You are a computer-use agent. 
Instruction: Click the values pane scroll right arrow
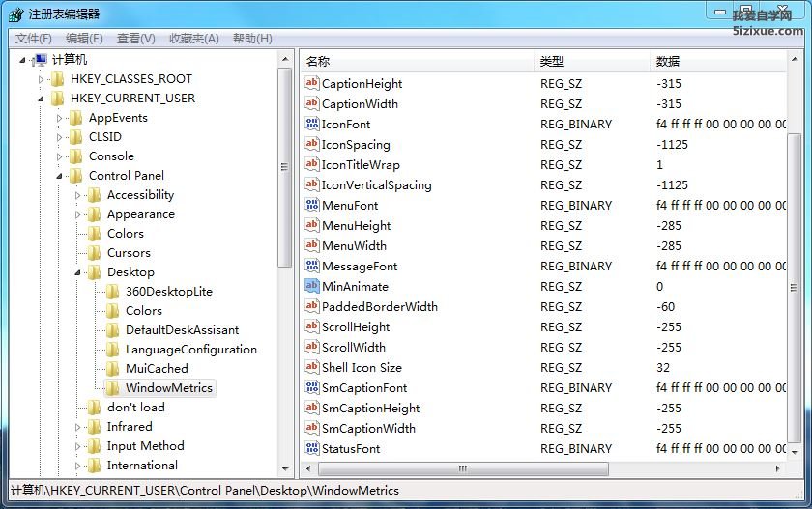click(777, 468)
